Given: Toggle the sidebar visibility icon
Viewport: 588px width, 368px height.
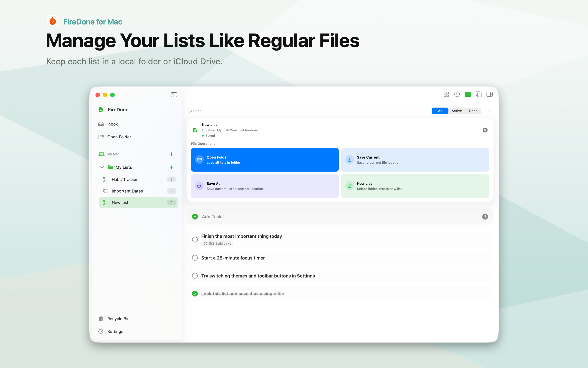Looking at the screenshot, I should pyautogui.click(x=174, y=95).
